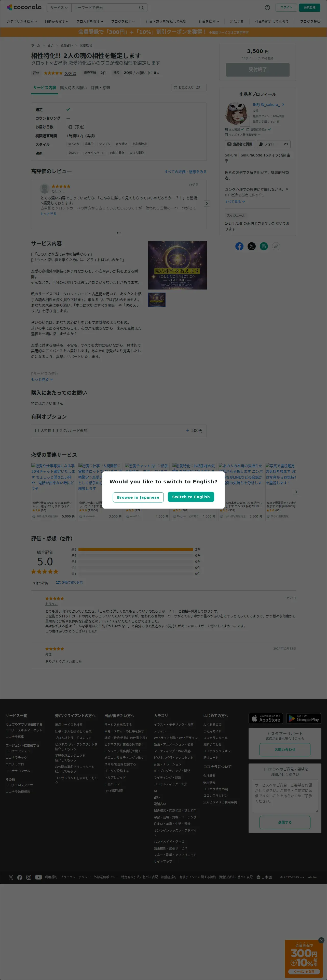Click the search magnifier icon

[x=141, y=8]
